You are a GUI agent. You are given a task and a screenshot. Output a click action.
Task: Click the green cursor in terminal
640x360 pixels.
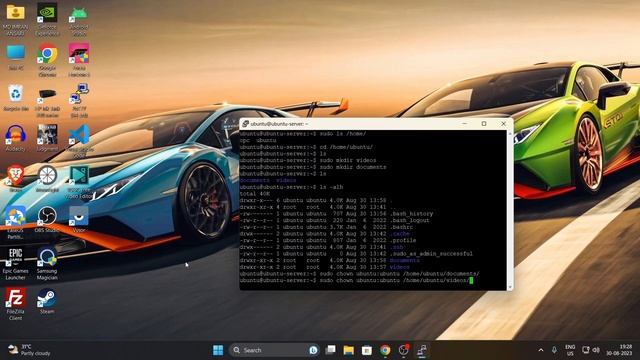(471, 280)
